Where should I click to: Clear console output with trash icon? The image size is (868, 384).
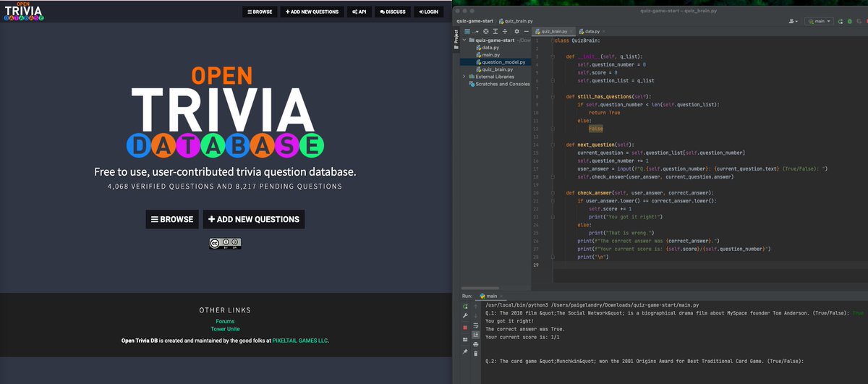476,354
